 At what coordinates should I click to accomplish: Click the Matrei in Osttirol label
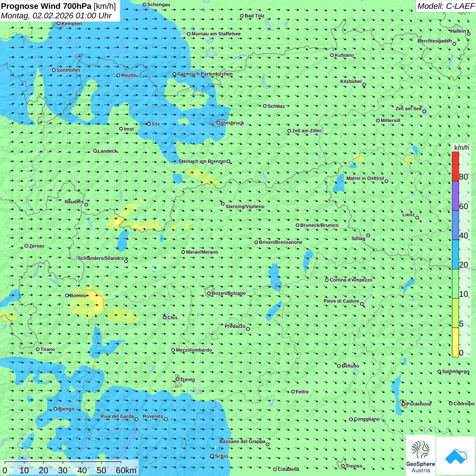click(365, 178)
